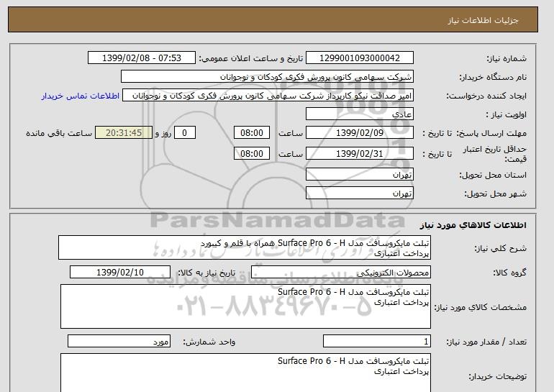Click the public announcement date field 1399/02/08 - 07:53
The image size is (554, 392).
(x=141, y=58)
